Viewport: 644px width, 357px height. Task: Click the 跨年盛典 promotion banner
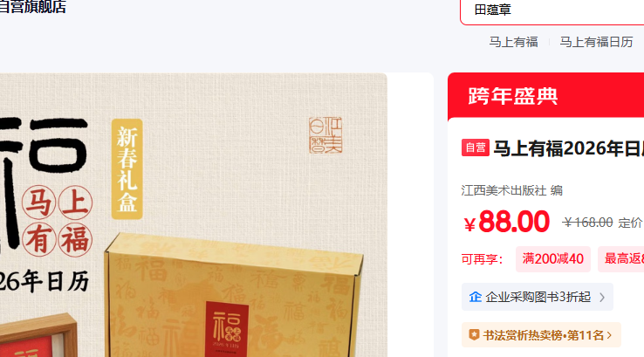coord(546,96)
